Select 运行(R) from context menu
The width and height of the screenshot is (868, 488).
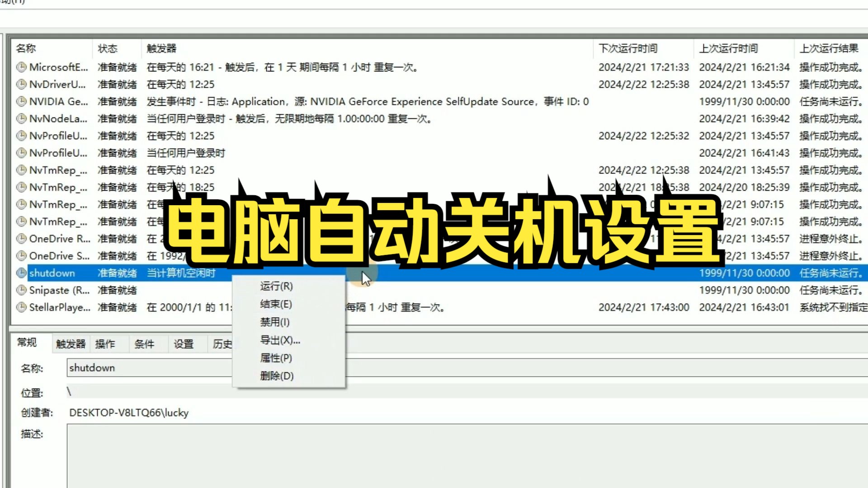(277, 286)
